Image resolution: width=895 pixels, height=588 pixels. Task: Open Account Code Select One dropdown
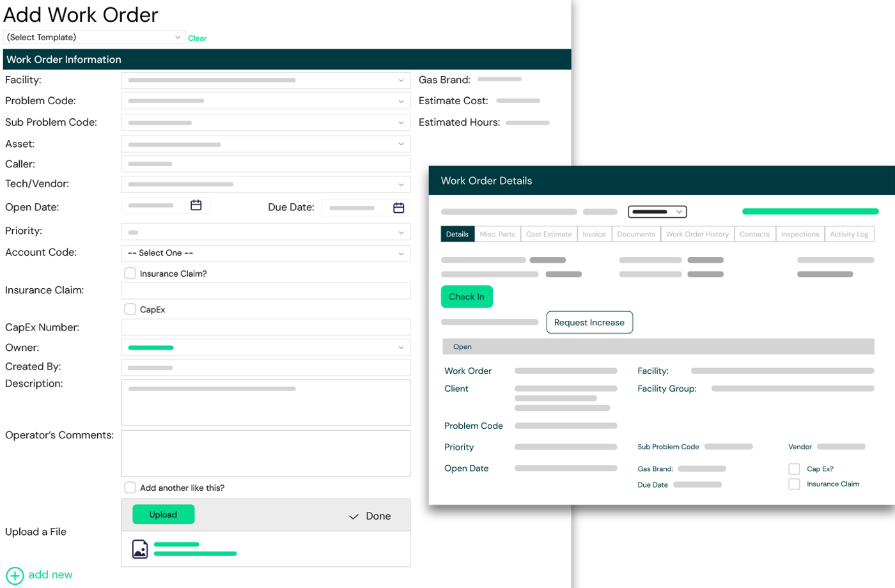point(266,254)
